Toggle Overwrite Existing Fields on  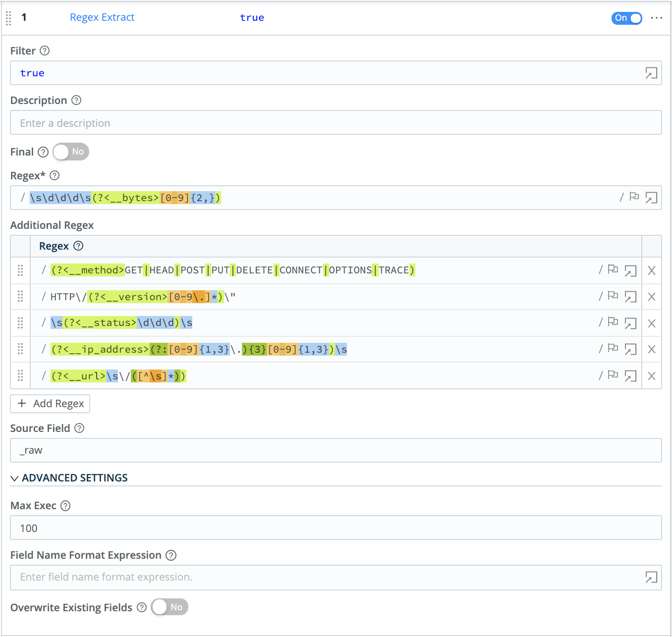click(x=169, y=607)
